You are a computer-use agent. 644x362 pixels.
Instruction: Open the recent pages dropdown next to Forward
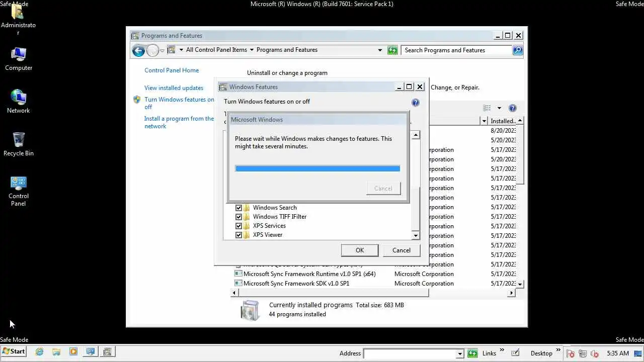pyautogui.click(x=162, y=50)
